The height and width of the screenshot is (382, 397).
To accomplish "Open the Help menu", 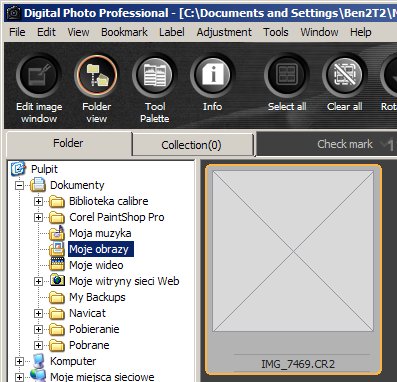I will tap(361, 32).
